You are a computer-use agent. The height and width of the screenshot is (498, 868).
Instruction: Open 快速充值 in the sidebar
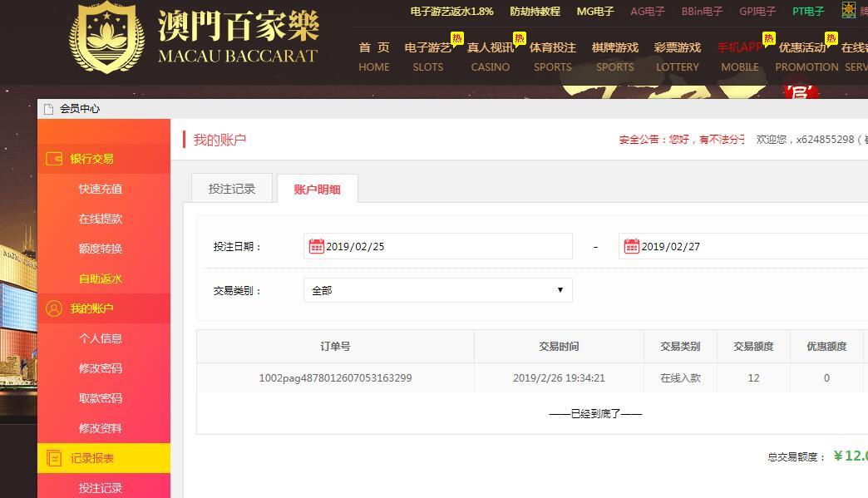tap(101, 189)
